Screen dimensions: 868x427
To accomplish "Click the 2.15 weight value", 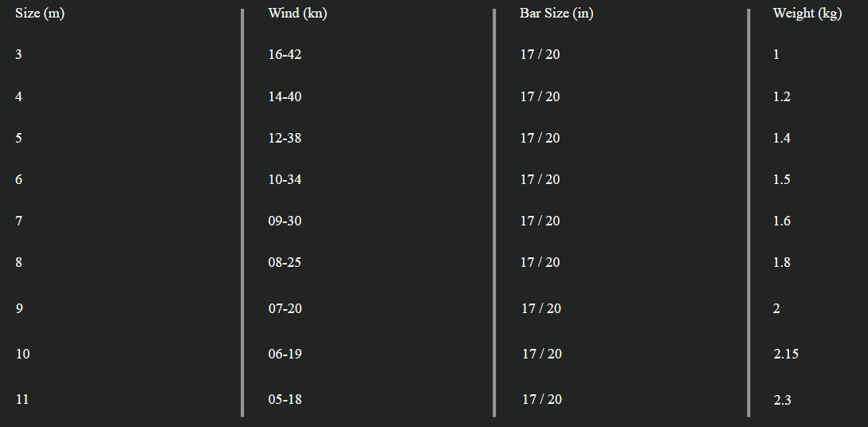I will pos(785,354).
